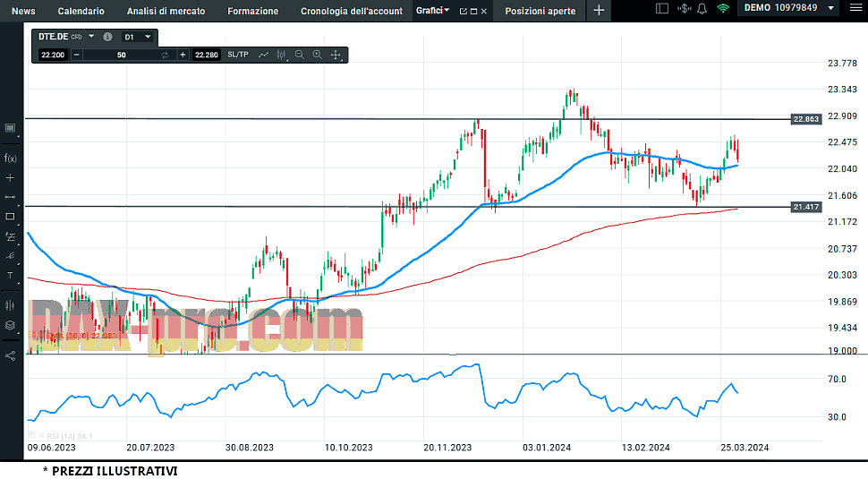
Task: Click the 22.280 buy price button
Action: click(207, 55)
